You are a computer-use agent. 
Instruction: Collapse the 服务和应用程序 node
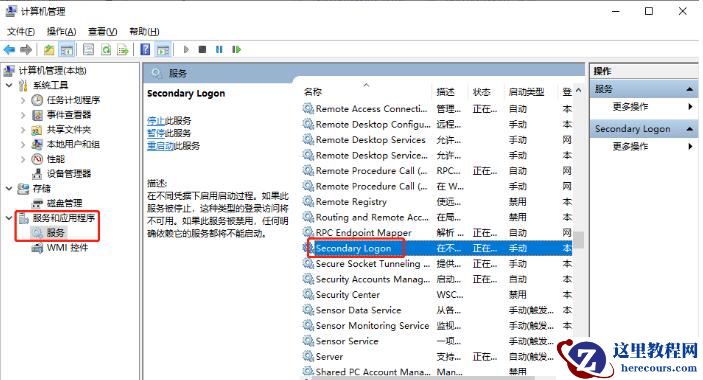(9, 218)
